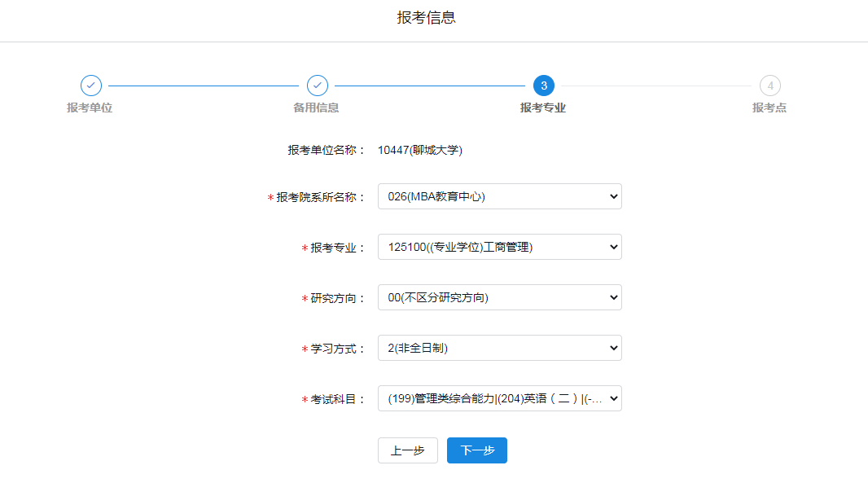Screen dimensions: 868x483
Task: Click the 考试科目 field label
Action: [x=338, y=399]
